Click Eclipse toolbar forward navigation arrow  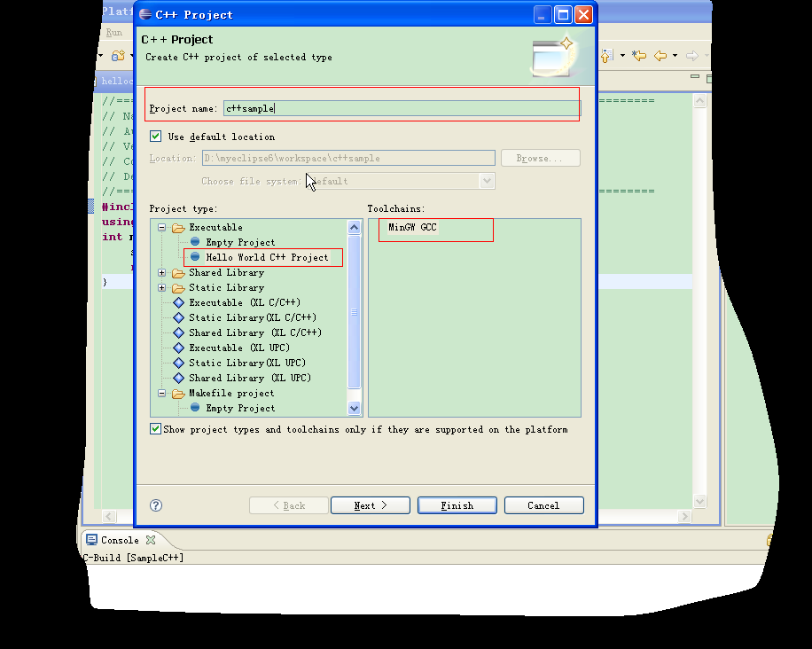point(691,56)
